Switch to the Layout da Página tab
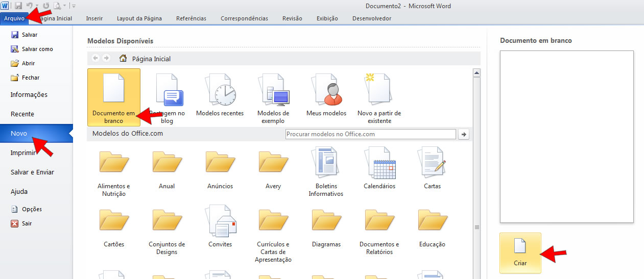Image resolution: width=644 pixels, height=279 pixels. 139,18
